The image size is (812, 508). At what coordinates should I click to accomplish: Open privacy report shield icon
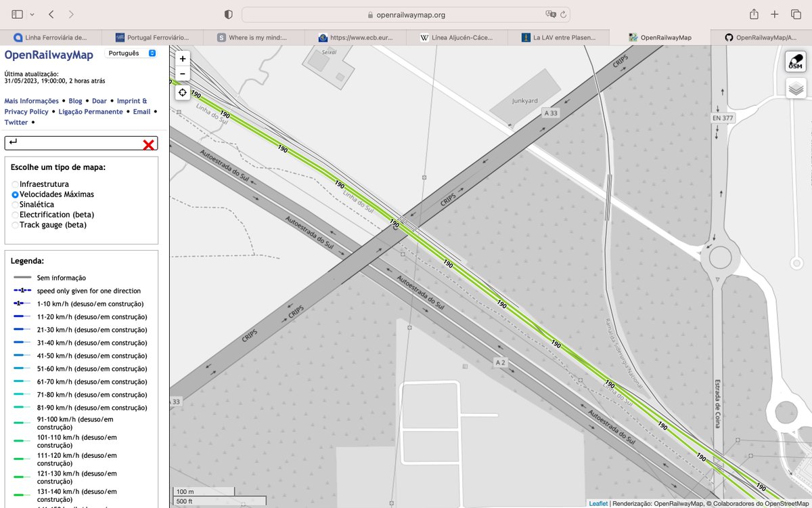pos(228,14)
